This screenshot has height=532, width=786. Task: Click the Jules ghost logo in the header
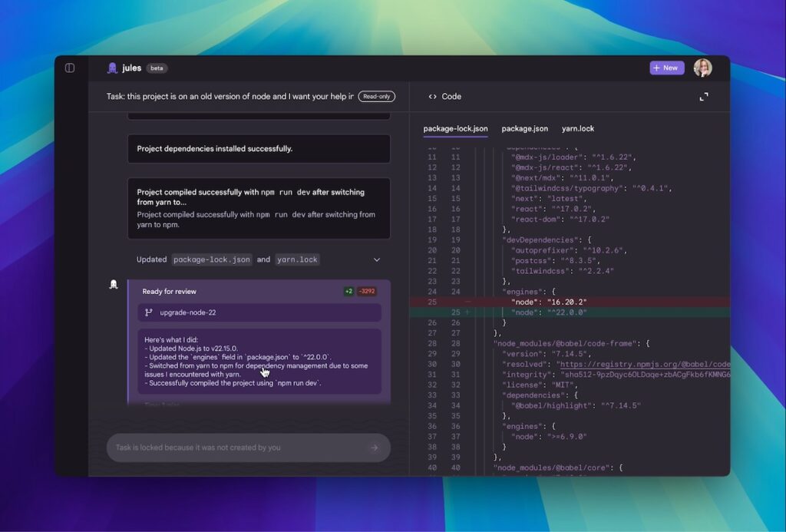point(111,68)
